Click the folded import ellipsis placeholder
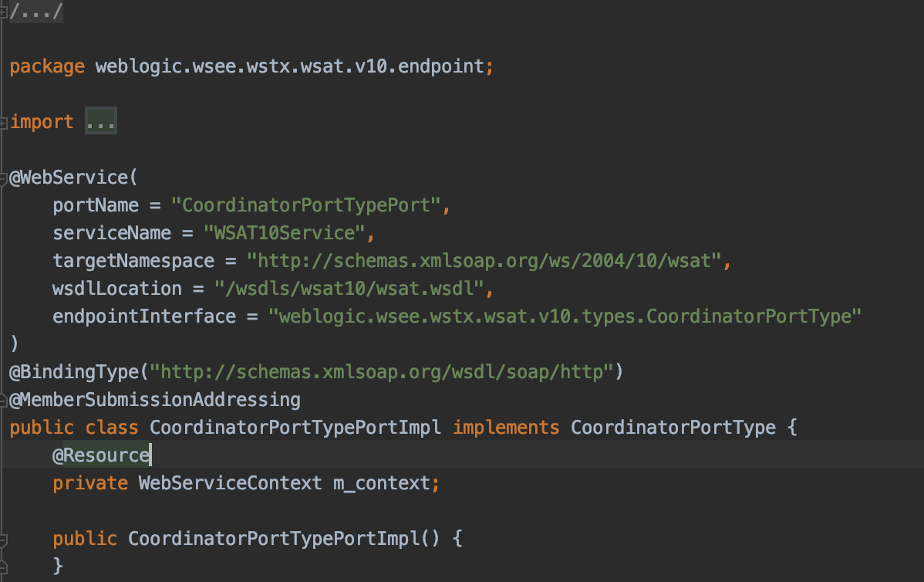Viewport: 924px width, 582px height. 101,122
